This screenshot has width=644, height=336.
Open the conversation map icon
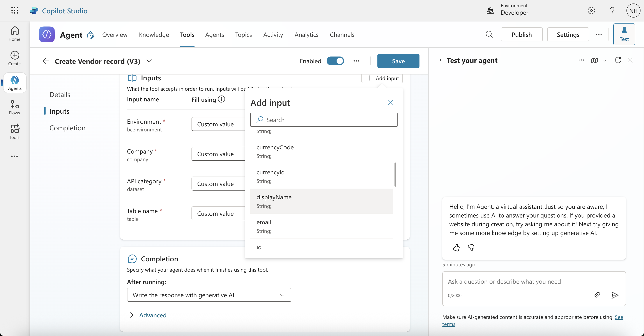[594, 60]
